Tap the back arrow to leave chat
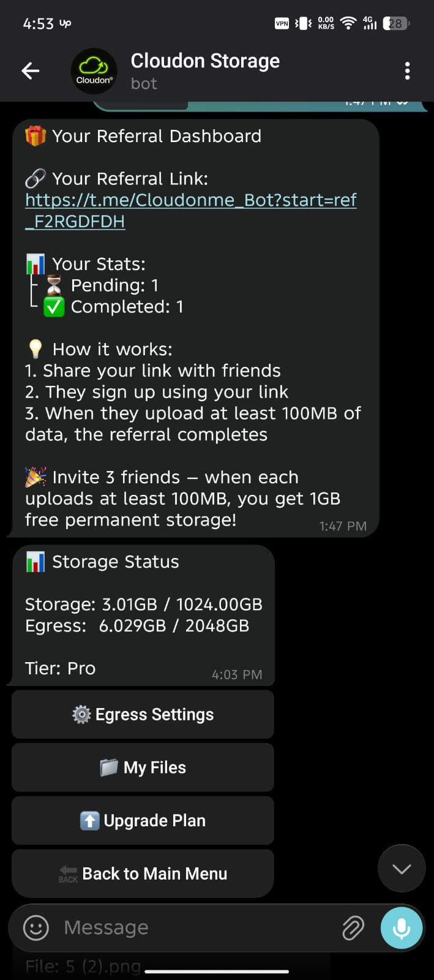434x980 pixels. point(31,71)
